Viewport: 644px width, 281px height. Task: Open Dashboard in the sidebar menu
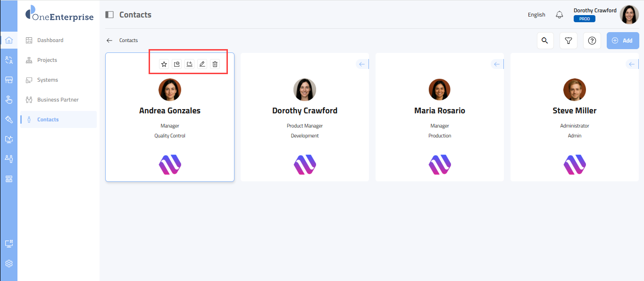[50, 40]
